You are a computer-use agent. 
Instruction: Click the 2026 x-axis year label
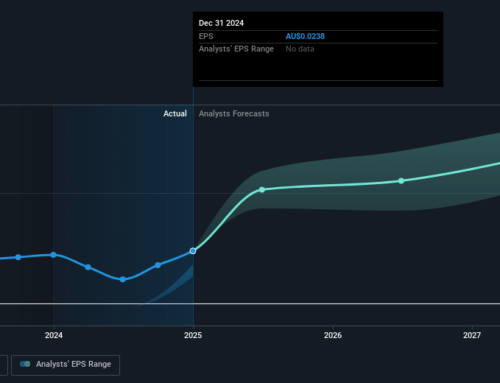pyautogui.click(x=333, y=335)
